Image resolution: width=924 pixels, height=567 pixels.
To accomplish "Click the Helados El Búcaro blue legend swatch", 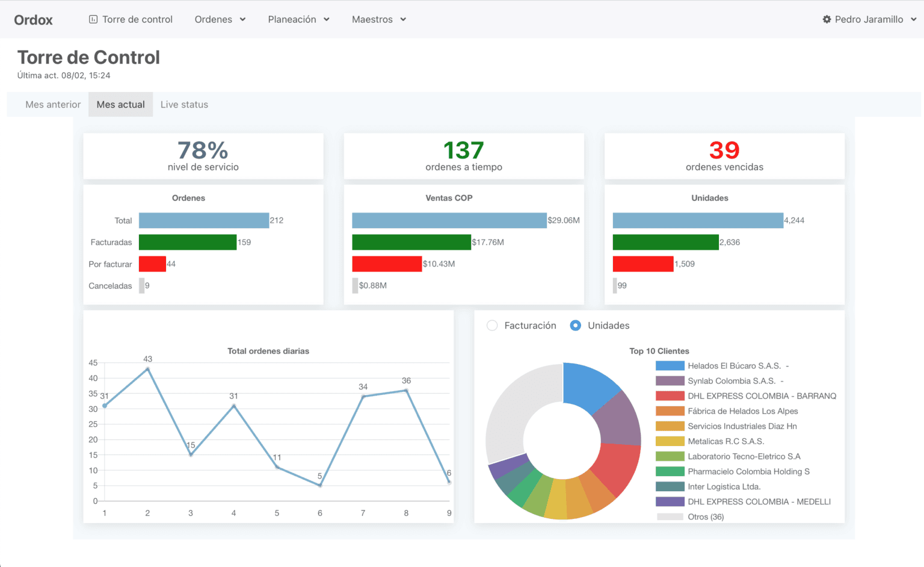I will point(670,366).
